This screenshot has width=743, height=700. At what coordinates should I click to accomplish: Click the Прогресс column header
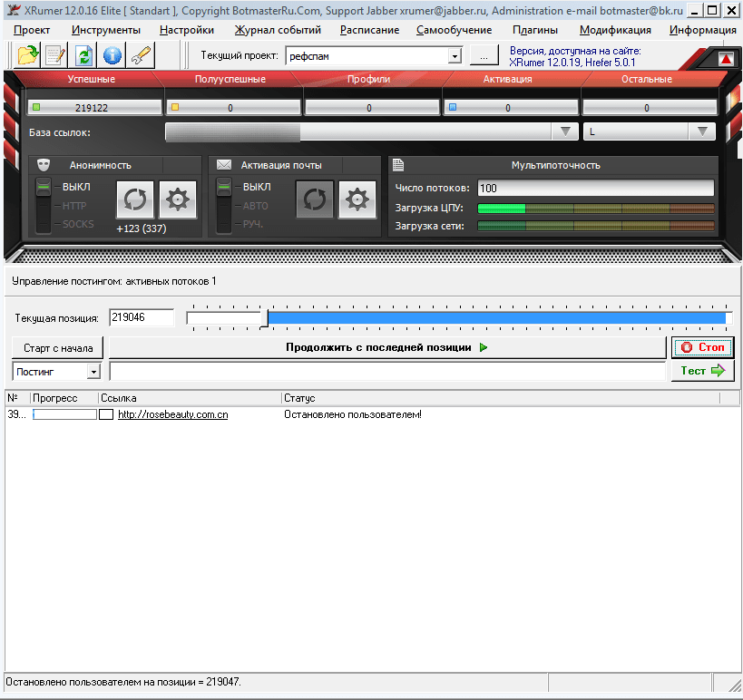tap(64, 398)
